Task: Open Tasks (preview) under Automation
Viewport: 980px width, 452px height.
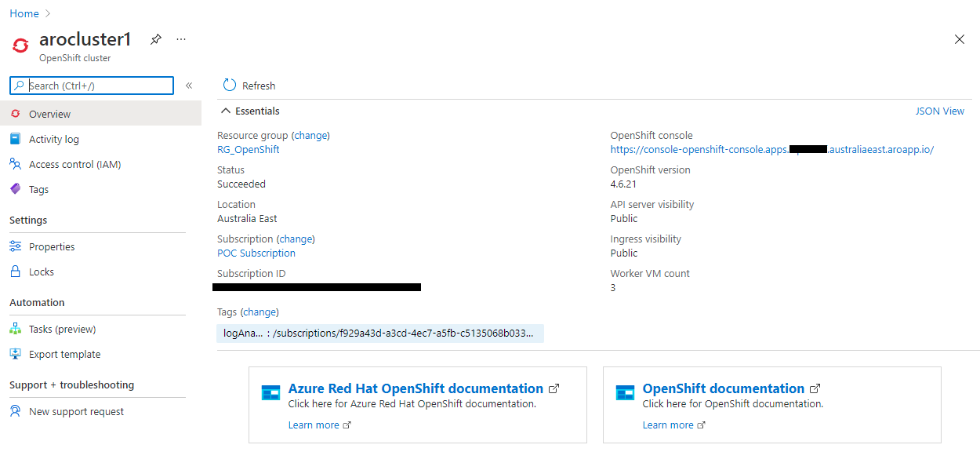Action: coord(60,328)
